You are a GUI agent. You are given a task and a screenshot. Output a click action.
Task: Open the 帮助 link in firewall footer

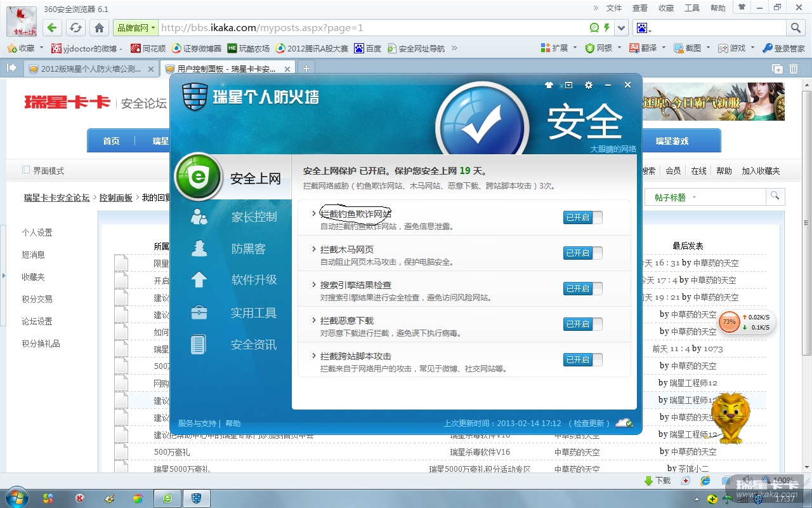[233, 424]
